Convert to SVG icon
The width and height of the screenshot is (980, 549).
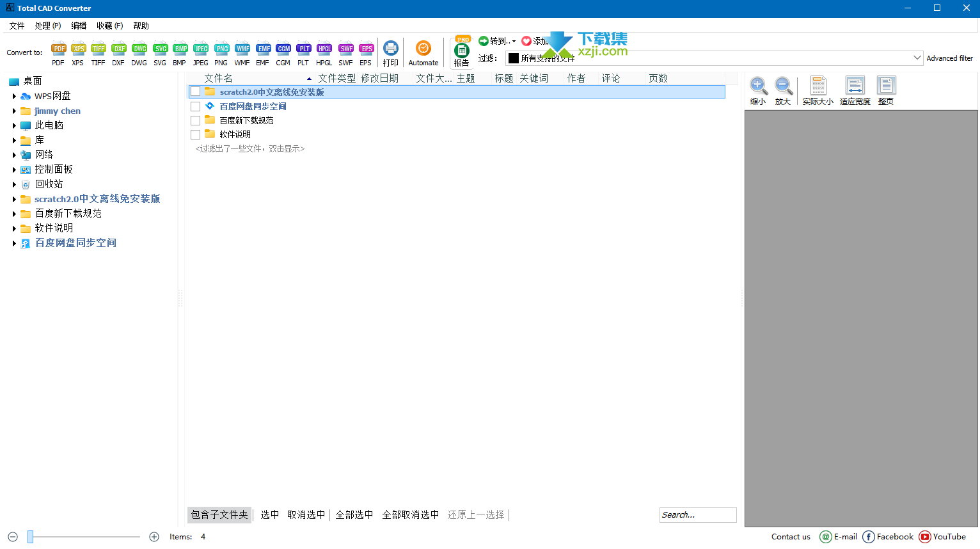160,54
